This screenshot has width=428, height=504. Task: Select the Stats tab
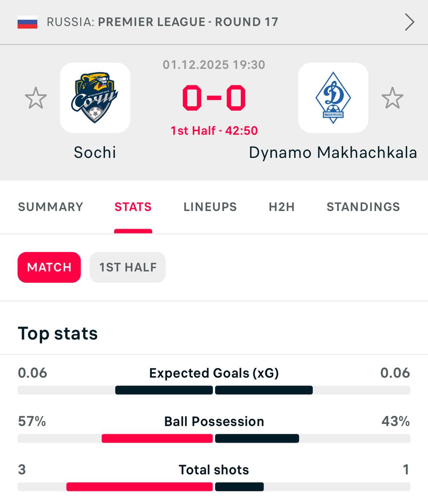(x=133, y=207)
